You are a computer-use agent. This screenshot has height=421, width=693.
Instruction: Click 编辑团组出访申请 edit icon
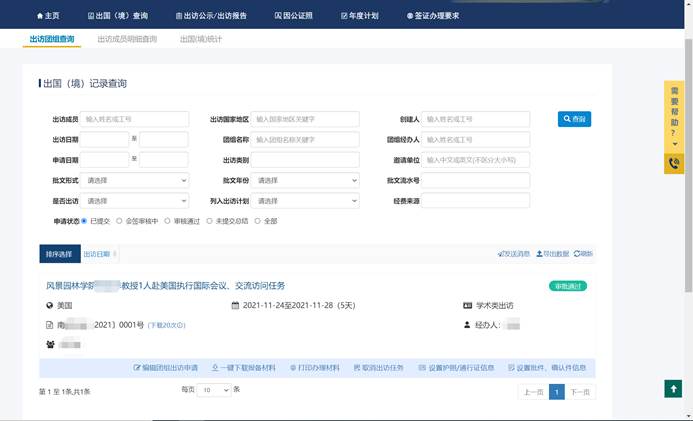(137, 368)
